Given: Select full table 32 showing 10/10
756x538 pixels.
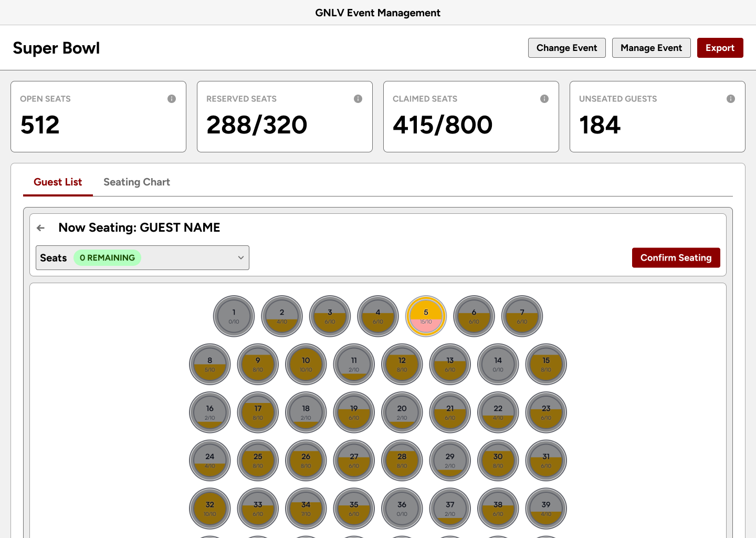Looking at the screenshot, I should (x=210, y=509).
